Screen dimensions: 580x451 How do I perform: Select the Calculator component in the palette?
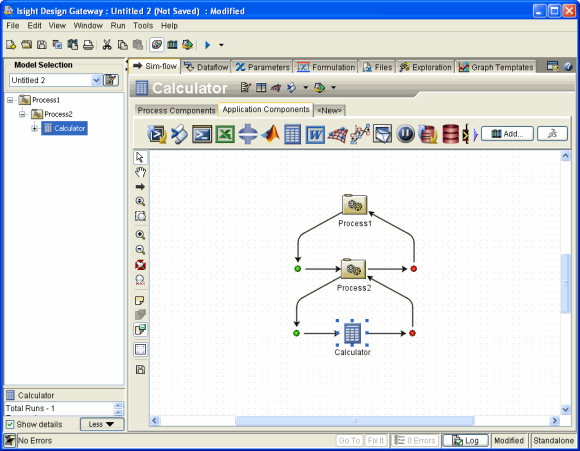pos(292,134)
